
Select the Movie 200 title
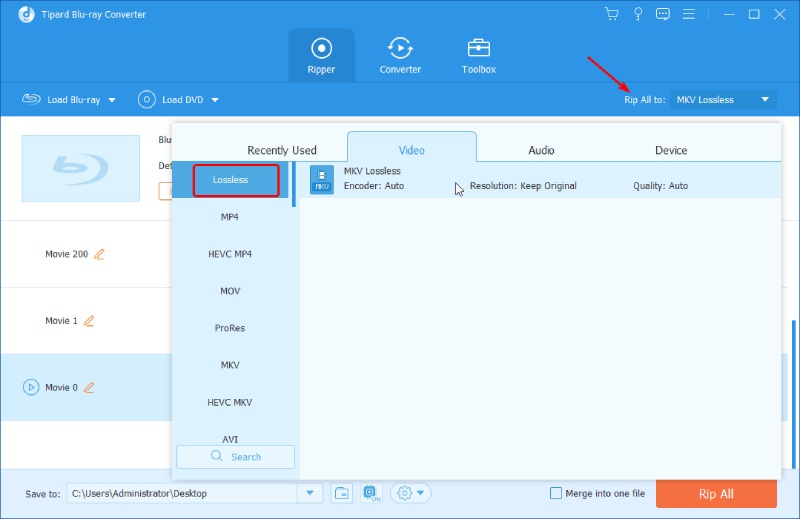pyautogui.click(x=66, y=254)
